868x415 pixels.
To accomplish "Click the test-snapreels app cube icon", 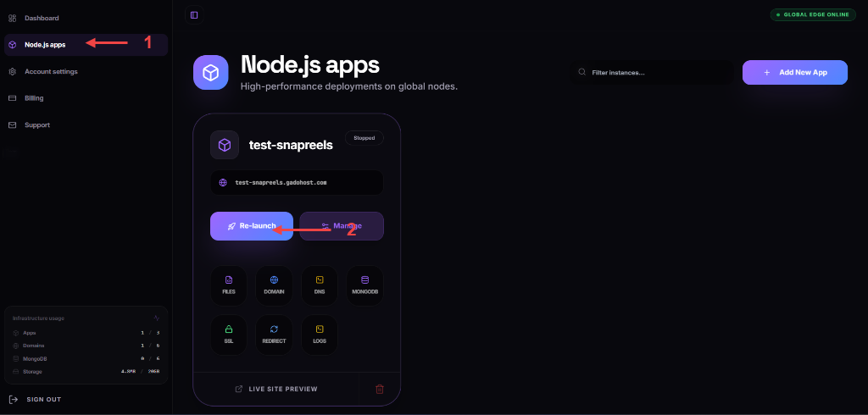I will [224, 145].
